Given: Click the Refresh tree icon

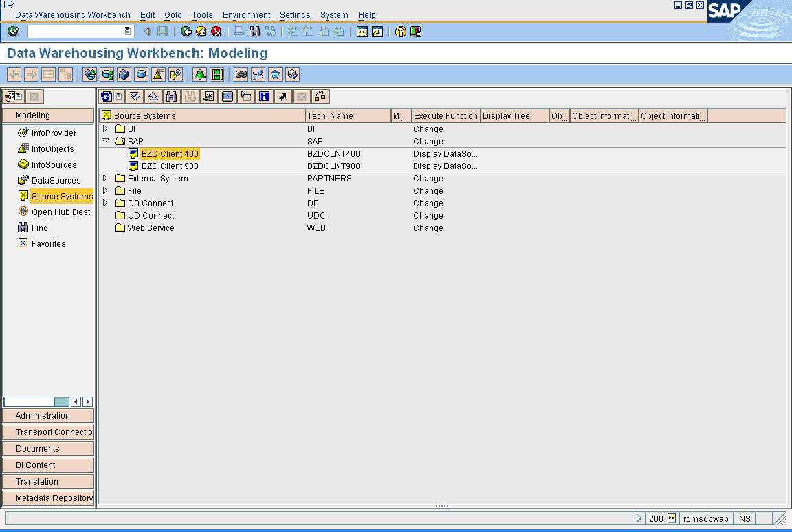Looking at the screenshot, I should coord(106,96).
